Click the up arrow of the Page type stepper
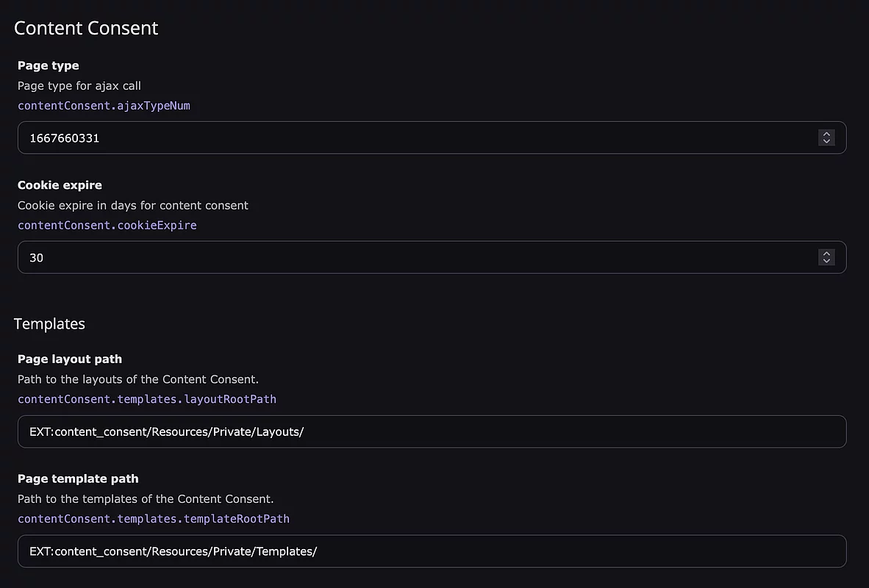This screenshot has height=588, width=869. click(x=826, y=134)
